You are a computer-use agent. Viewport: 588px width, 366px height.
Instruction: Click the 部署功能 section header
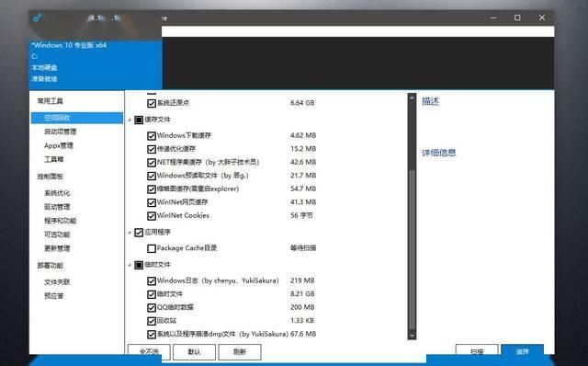point(50,266)
